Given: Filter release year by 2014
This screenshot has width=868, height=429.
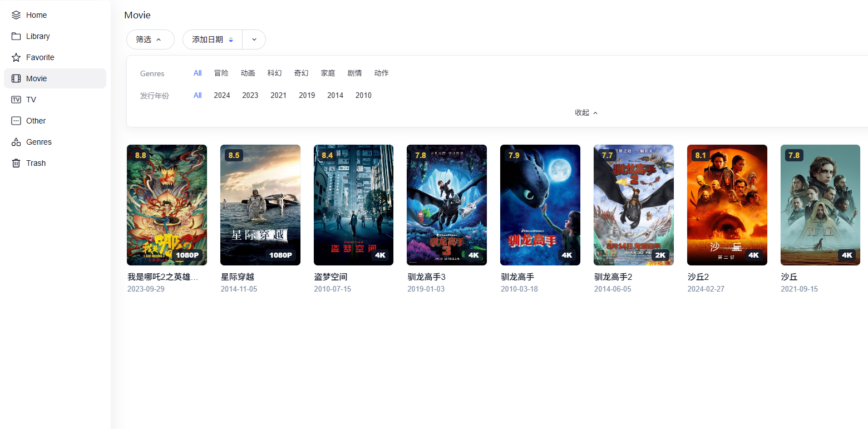Looking at the screenshot, I should pyautogui.click(x=336, y=95).
